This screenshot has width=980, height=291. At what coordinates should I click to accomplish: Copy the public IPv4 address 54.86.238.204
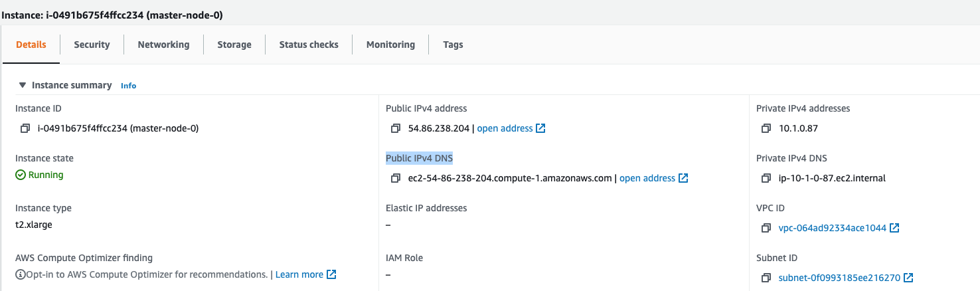pos(396,128)
